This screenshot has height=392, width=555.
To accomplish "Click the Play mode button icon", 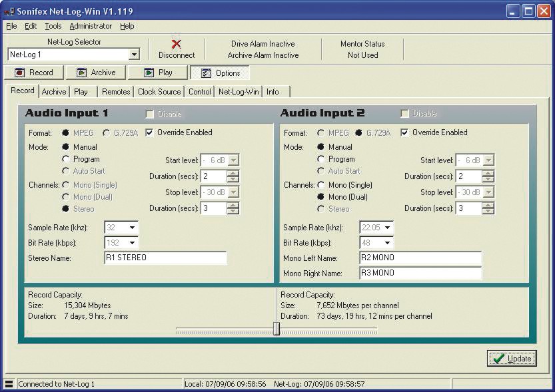I will pyautogui.click(x=149, y=73).
